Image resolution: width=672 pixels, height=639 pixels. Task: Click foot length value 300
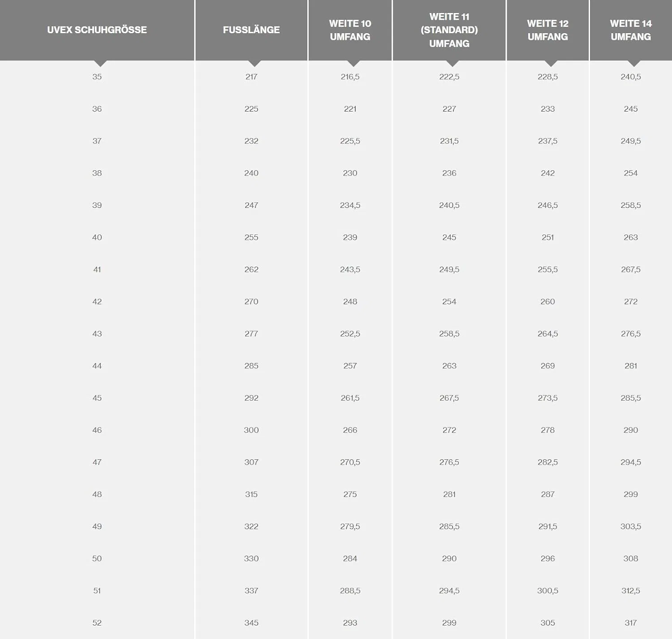tap(251, 430)
